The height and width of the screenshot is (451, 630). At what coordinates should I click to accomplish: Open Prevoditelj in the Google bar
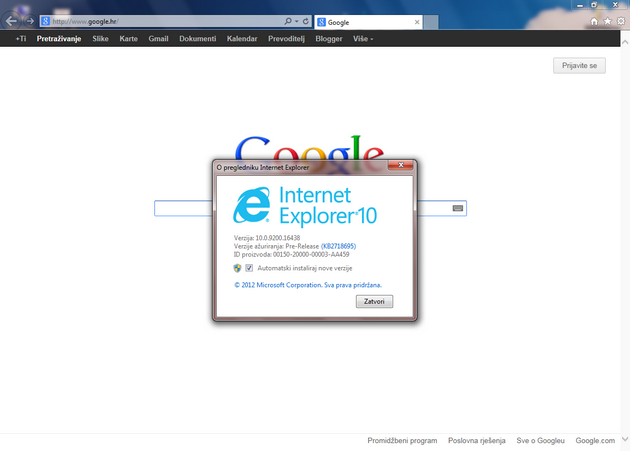(286, 39)
